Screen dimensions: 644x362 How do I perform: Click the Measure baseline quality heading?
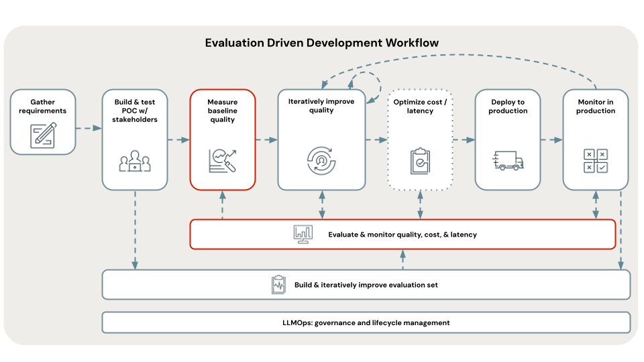point(223,111)
